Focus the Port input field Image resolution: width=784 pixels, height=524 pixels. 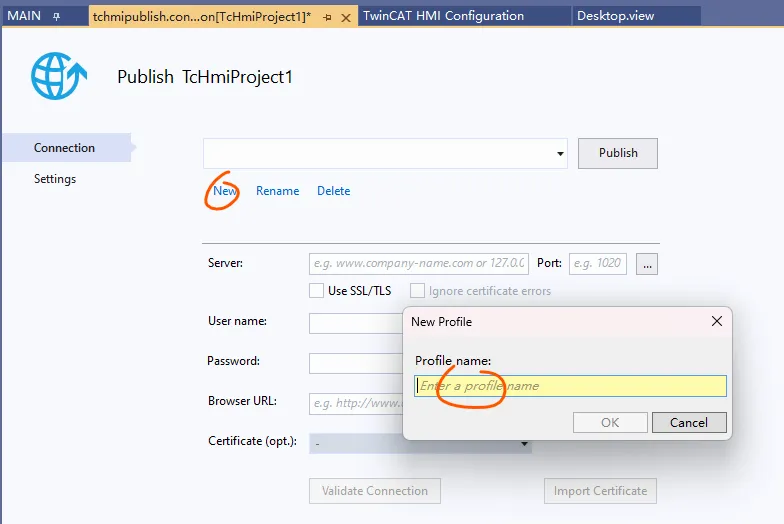[x=598, y=264]
